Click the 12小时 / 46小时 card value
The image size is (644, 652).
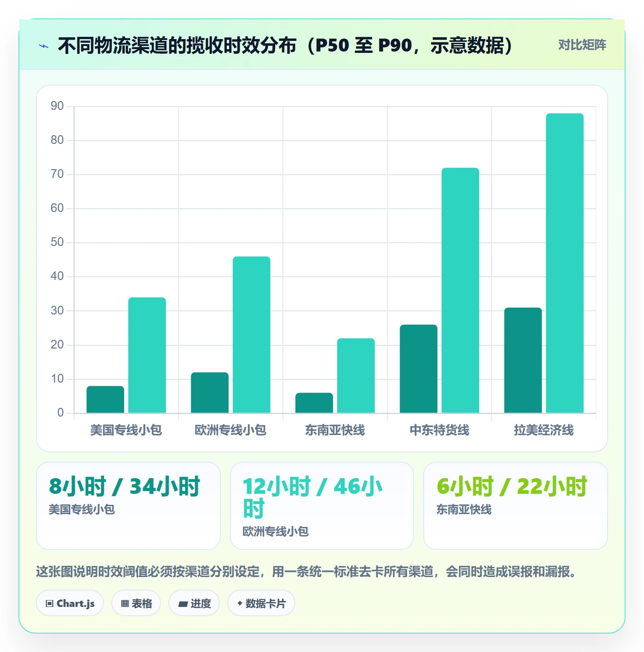313,498
